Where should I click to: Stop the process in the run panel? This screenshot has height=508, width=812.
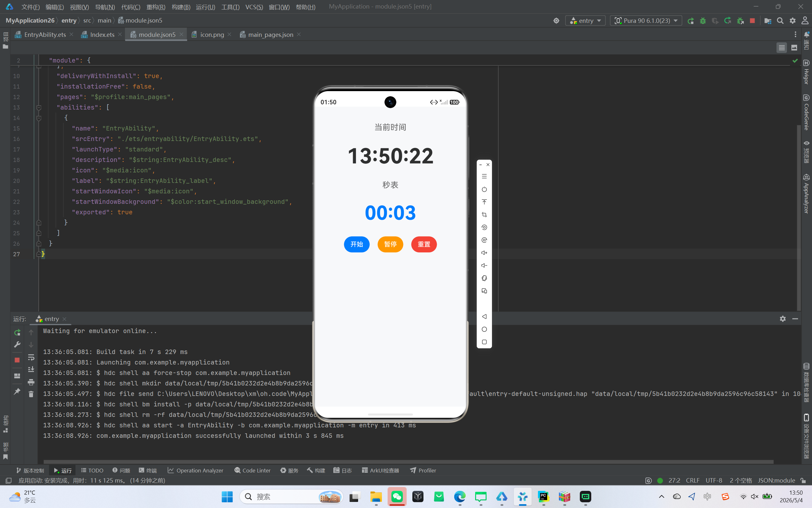click(17, 360)
